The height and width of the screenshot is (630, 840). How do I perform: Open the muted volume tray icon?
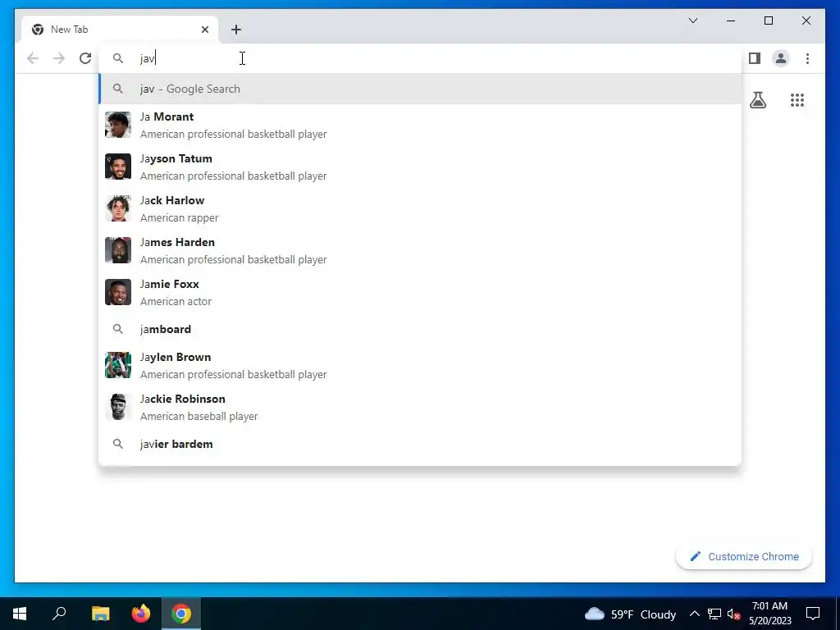coord(734,614)
